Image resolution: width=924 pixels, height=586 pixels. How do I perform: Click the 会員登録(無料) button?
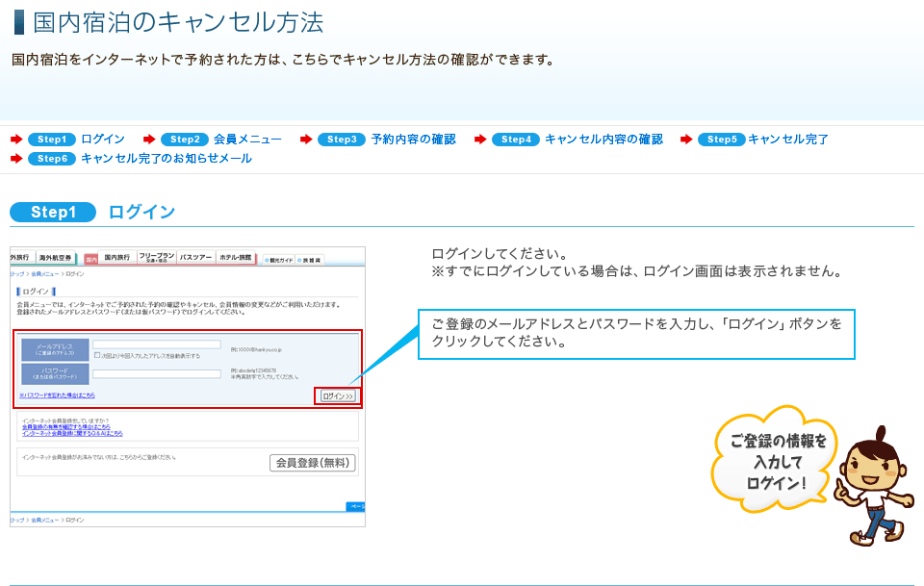click(x=313, y=463)
